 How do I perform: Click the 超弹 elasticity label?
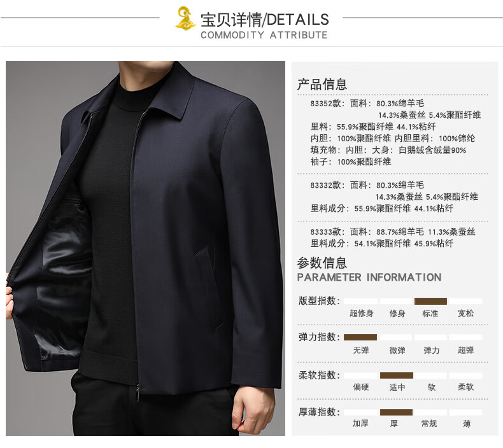466,350
